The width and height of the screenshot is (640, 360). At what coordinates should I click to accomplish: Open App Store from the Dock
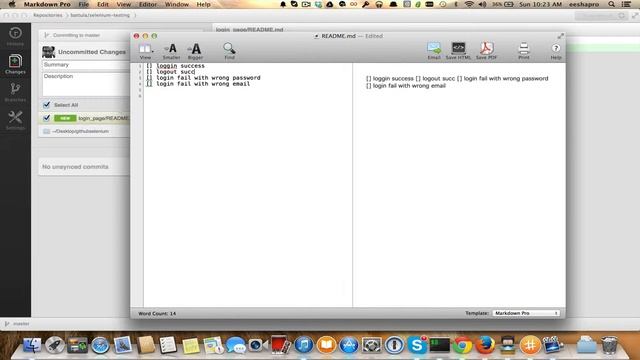click(x=349, y=345)
